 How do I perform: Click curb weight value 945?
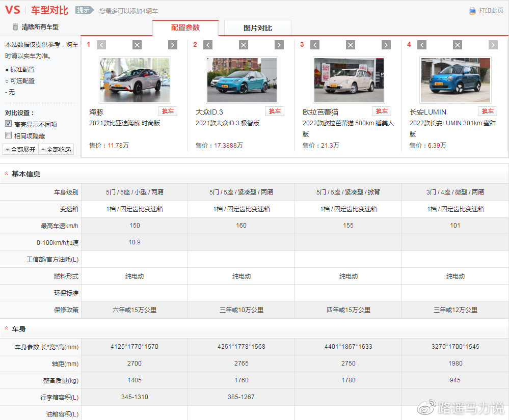click(455, 380)
